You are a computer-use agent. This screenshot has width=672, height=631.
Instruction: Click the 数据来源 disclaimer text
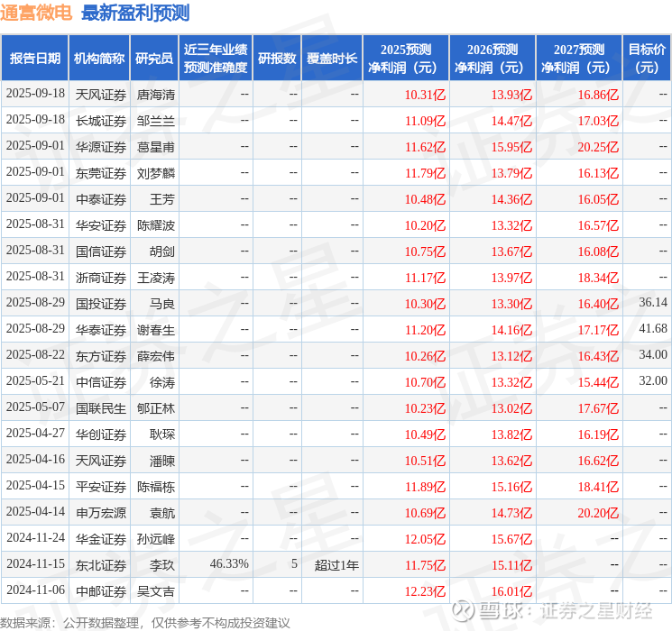pyautogui.click(x=145, y=623)
